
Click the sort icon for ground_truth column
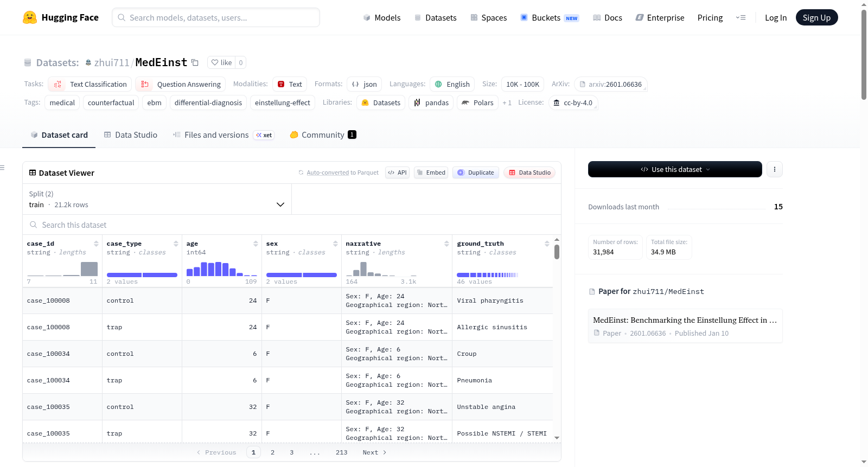pos(547,244)
